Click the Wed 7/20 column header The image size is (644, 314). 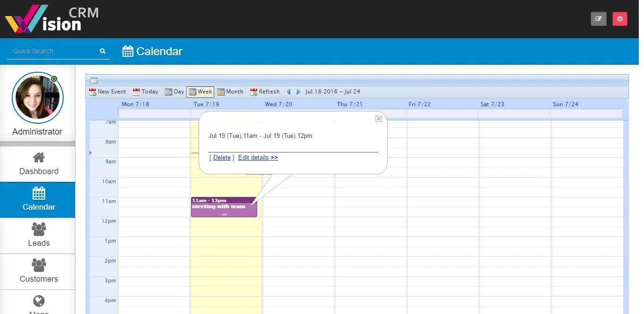[x=278, y=104]
